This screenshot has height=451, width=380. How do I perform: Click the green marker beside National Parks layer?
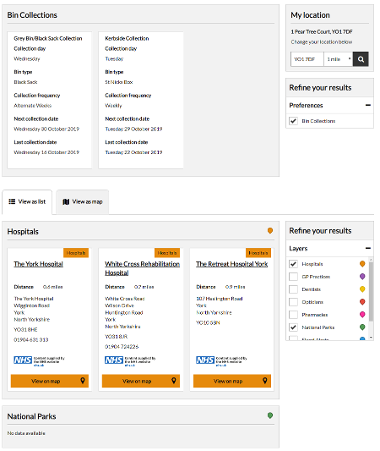pyautogui.click(x=362, y=327)
